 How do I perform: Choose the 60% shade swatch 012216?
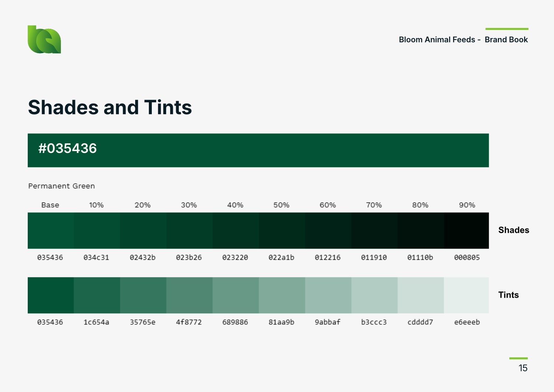(328, 231)
